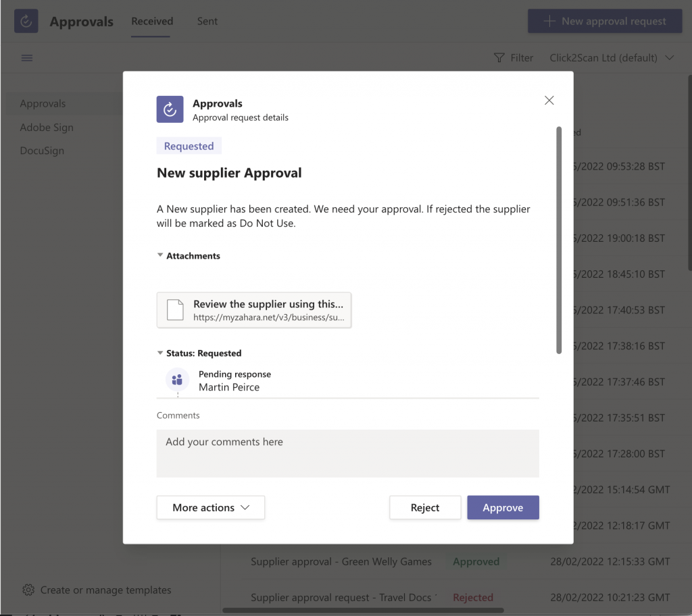Click the document icon in attachment

(175, 310)
